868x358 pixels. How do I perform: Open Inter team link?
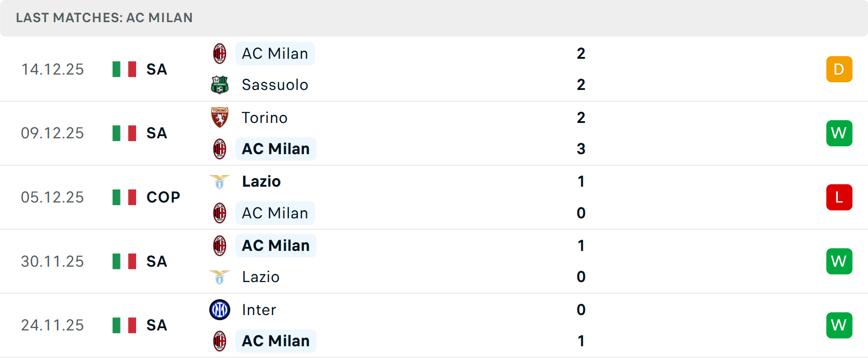pyautogui.click(x=259, y=310)
